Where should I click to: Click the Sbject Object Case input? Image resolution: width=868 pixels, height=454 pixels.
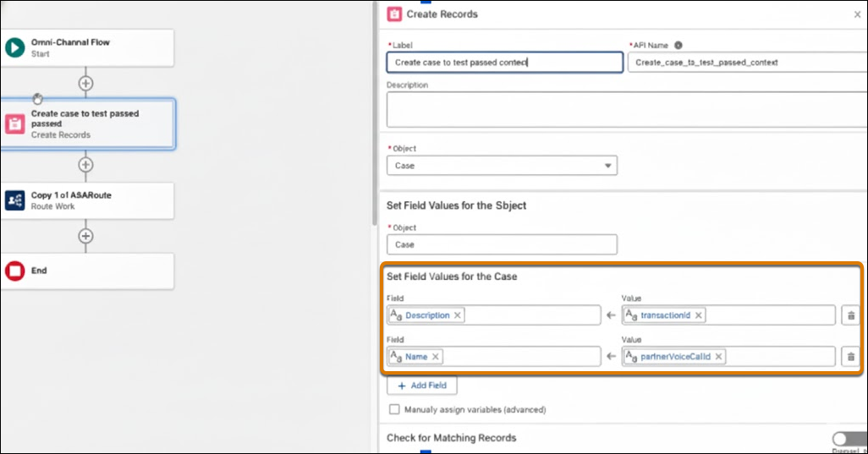point(502,244)
